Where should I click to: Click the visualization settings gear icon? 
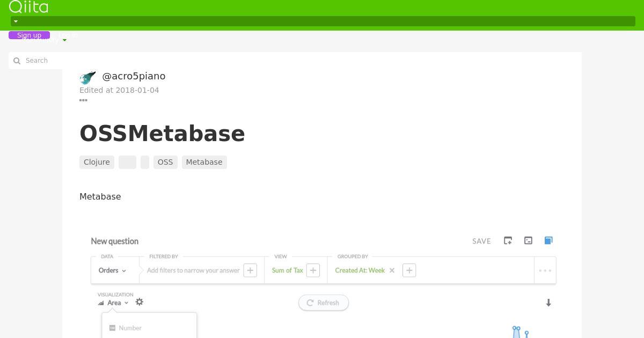click(140, 302)
